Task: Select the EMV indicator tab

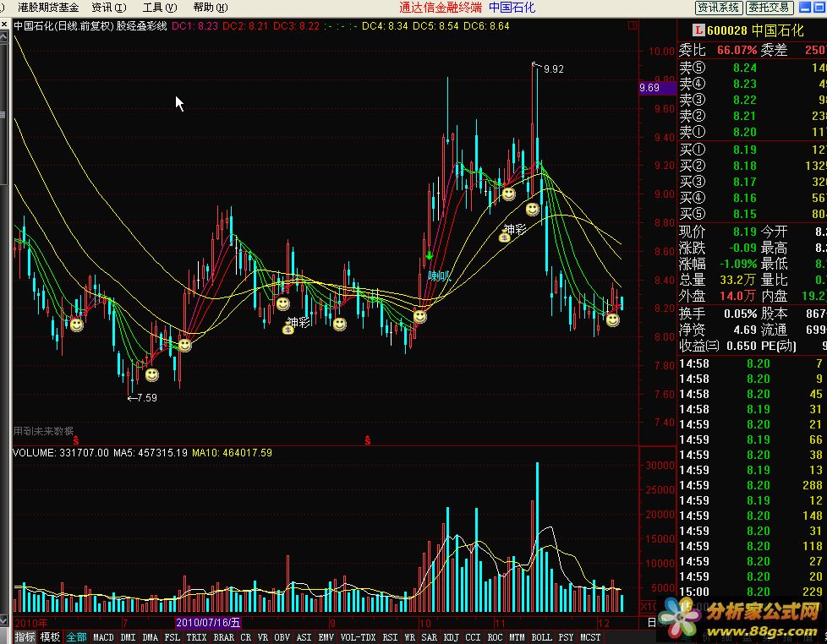Action: coord(326,637)
